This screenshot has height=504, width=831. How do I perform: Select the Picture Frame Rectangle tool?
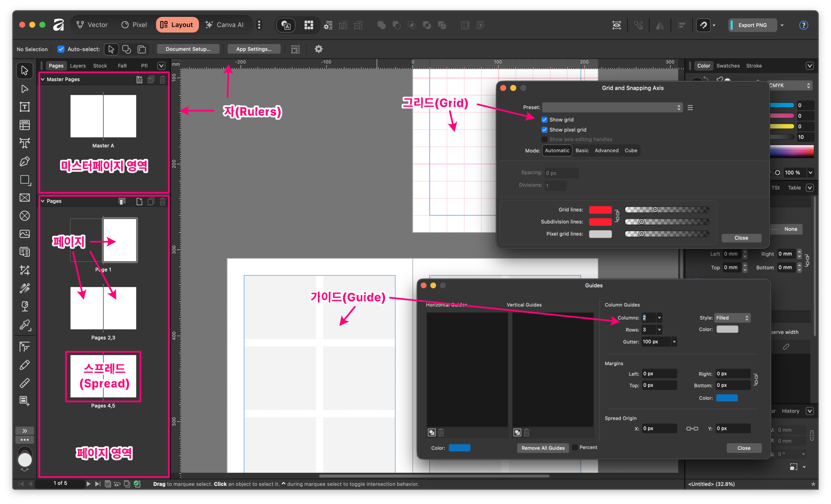pyautogui.click(x=25, y=198)
